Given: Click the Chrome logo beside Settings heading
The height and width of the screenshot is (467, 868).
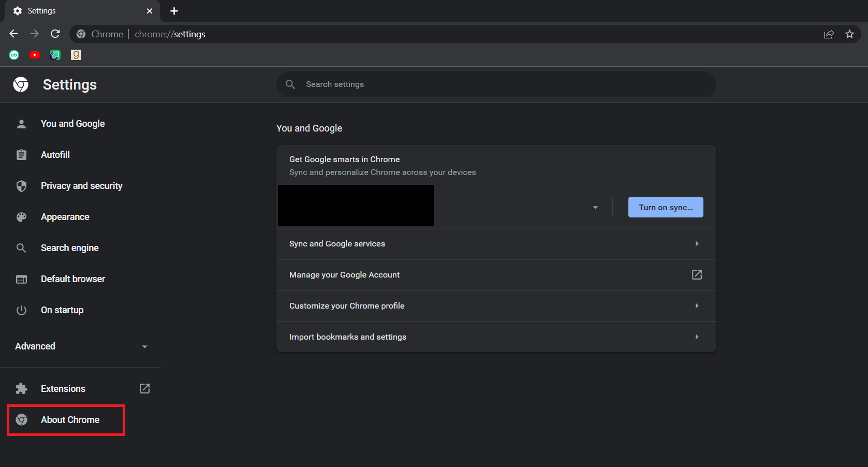Looking at the screenshot, I should (21, 84).
